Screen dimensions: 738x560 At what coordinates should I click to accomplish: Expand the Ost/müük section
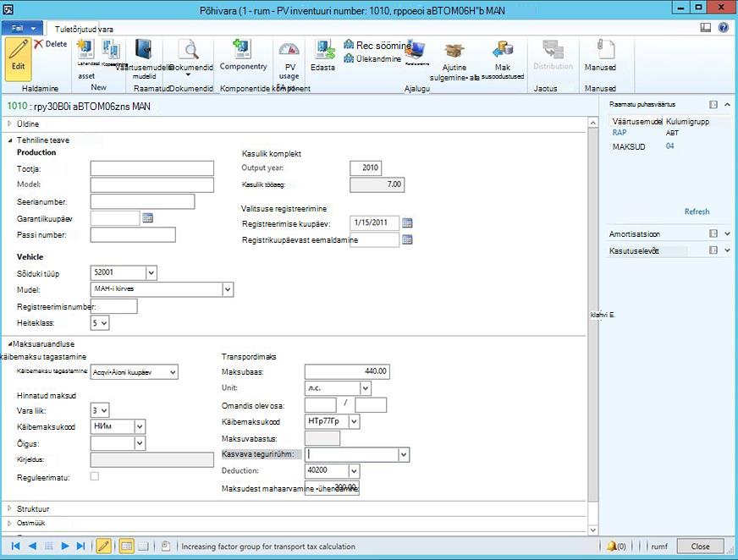[9, 523]
